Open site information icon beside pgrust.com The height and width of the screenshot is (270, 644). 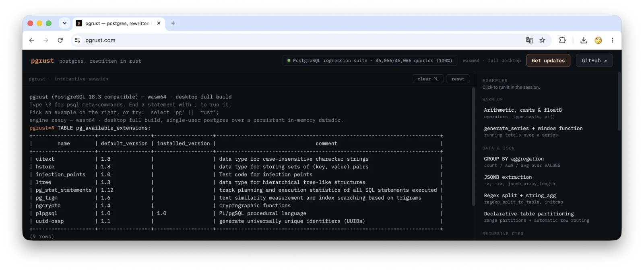(x=78, y=40)
